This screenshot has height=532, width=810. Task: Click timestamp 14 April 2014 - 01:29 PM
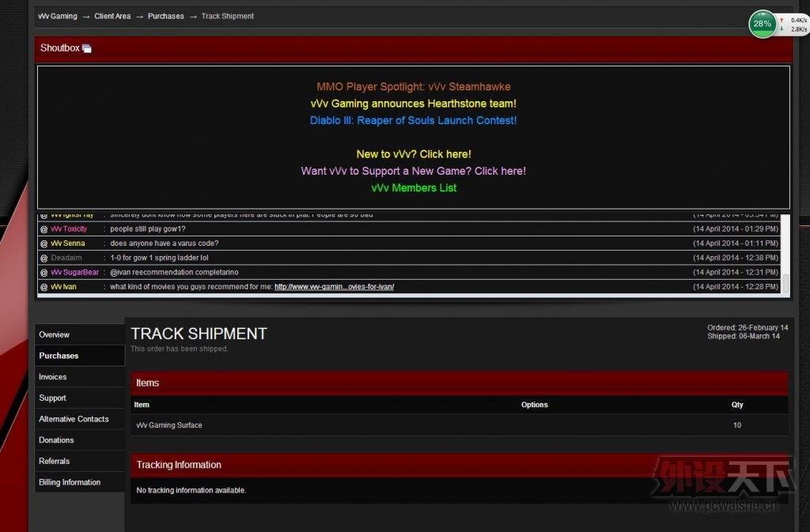736,229
